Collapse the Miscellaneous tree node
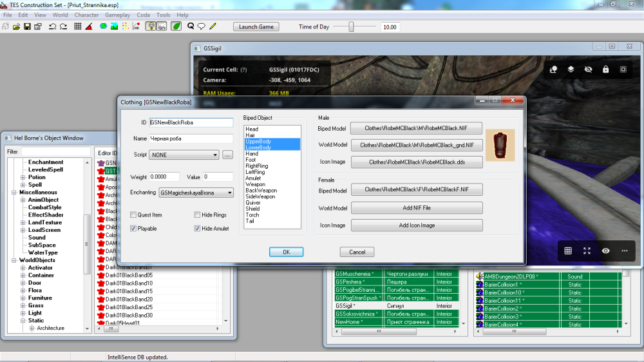The height and width of the screenshot is (362, 644). tap(14, 193)
